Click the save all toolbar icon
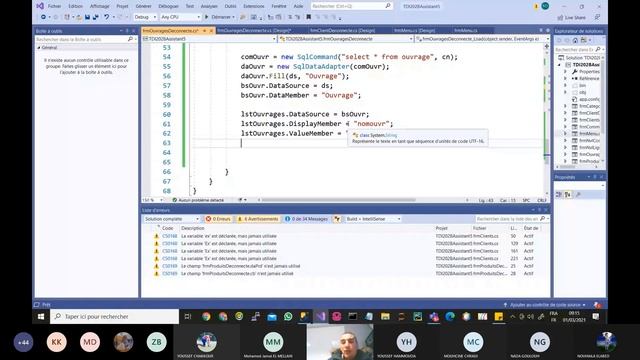The width and height of the screenshot is (640, 360). pos(96,17)
